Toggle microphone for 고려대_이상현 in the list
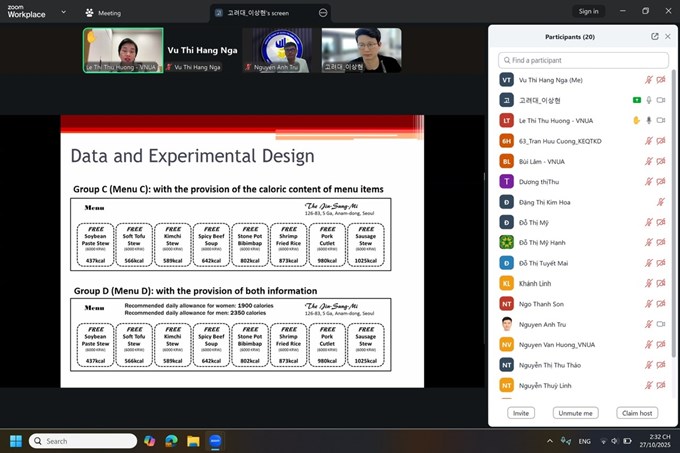The image size is (680, 453). pos(648,100)
